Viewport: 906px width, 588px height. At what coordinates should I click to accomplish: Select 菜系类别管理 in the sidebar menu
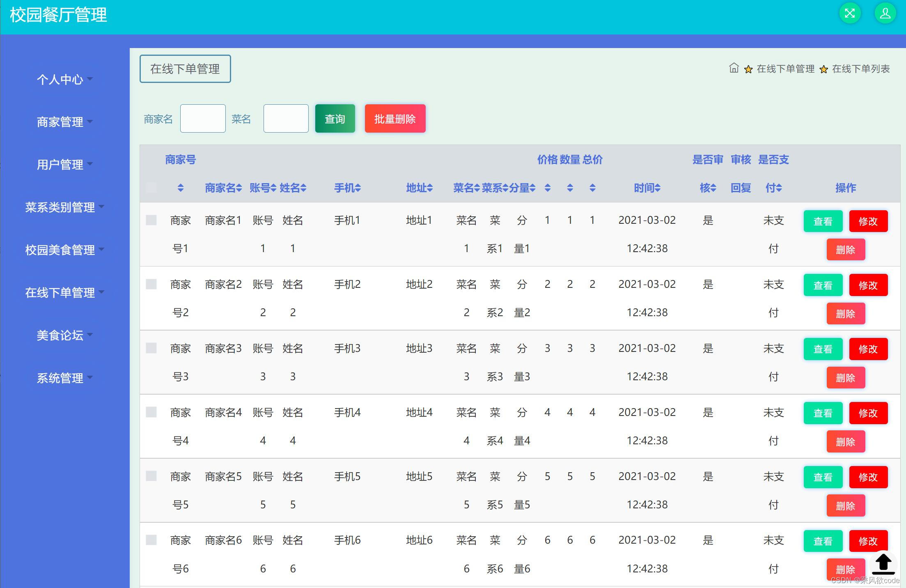pos(61,207)
